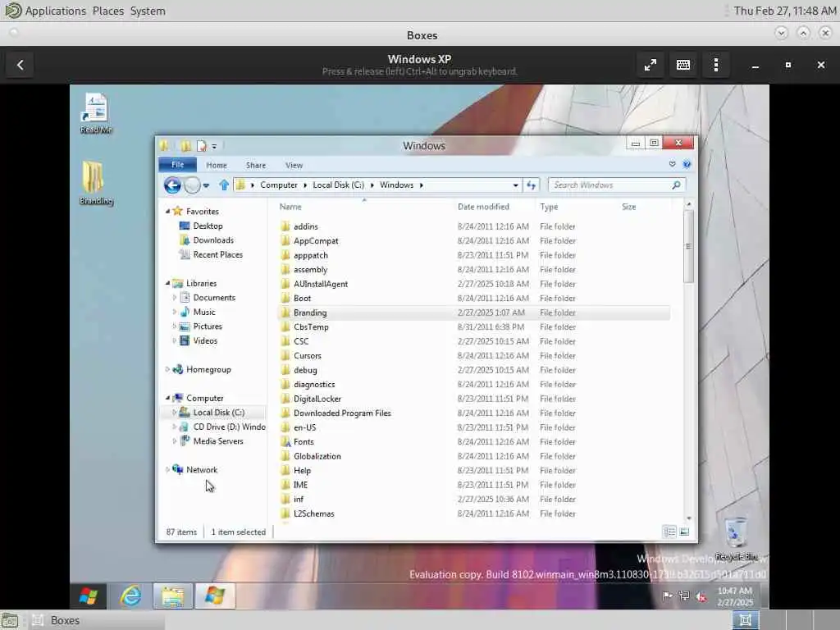Sort by the Type column header
This screenshot has height=630, width=840.
[549, 206]
